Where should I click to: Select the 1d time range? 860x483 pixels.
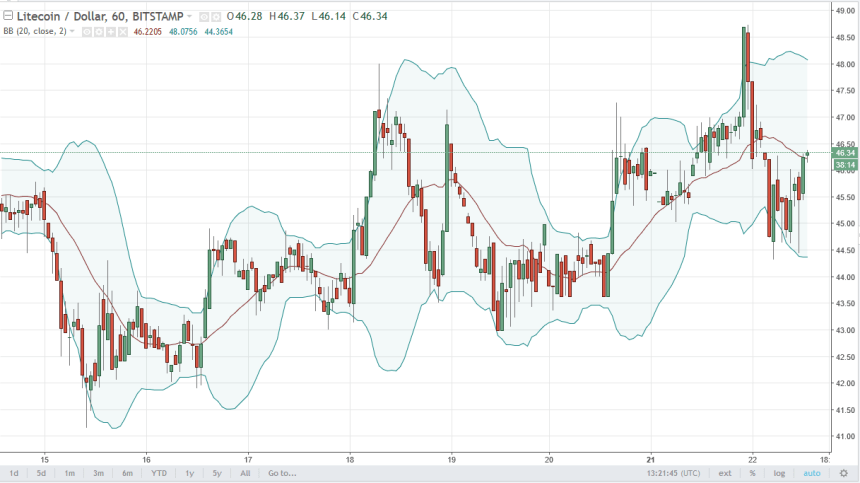(x=14, y=473)
